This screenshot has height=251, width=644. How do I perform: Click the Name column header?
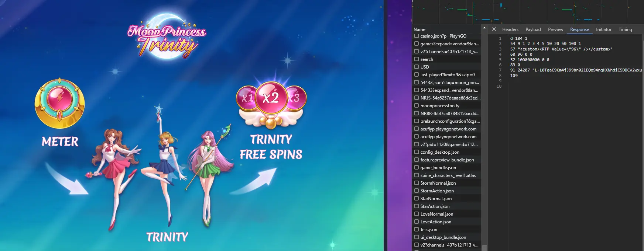click(447, 29)
